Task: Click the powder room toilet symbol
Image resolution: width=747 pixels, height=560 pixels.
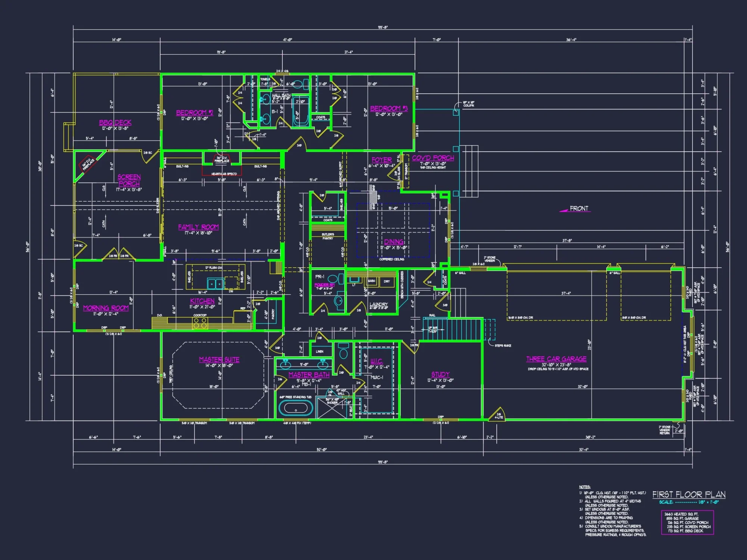Action: (332, 279)
